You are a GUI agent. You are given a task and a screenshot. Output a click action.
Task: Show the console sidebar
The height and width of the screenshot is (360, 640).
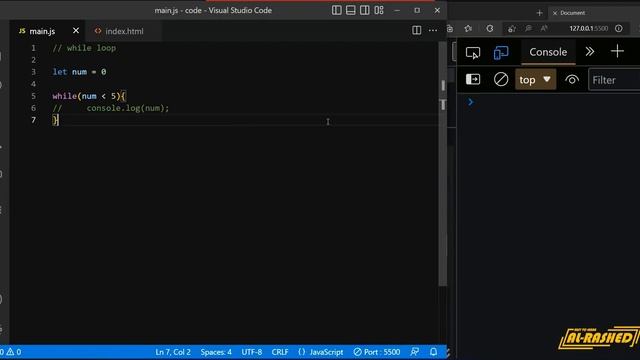pos(473,79)
